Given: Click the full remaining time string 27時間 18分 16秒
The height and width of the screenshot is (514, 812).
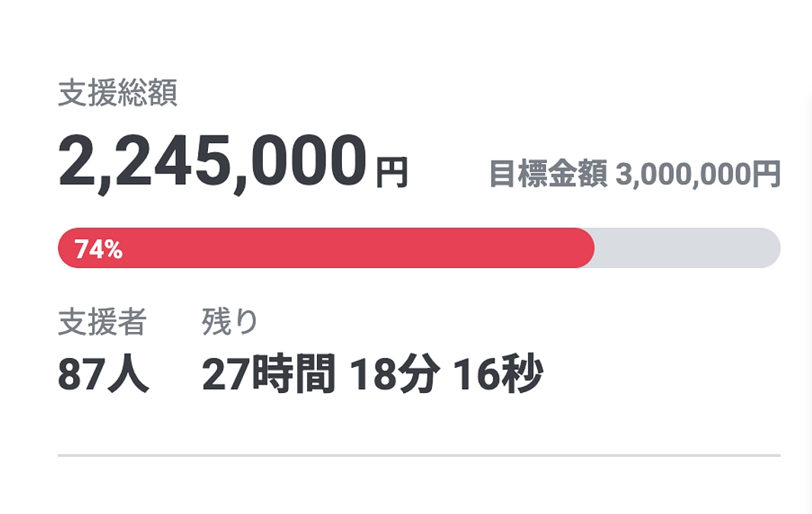Looking at the screenshot, I should pyautogui.click(x=373, y=373).
